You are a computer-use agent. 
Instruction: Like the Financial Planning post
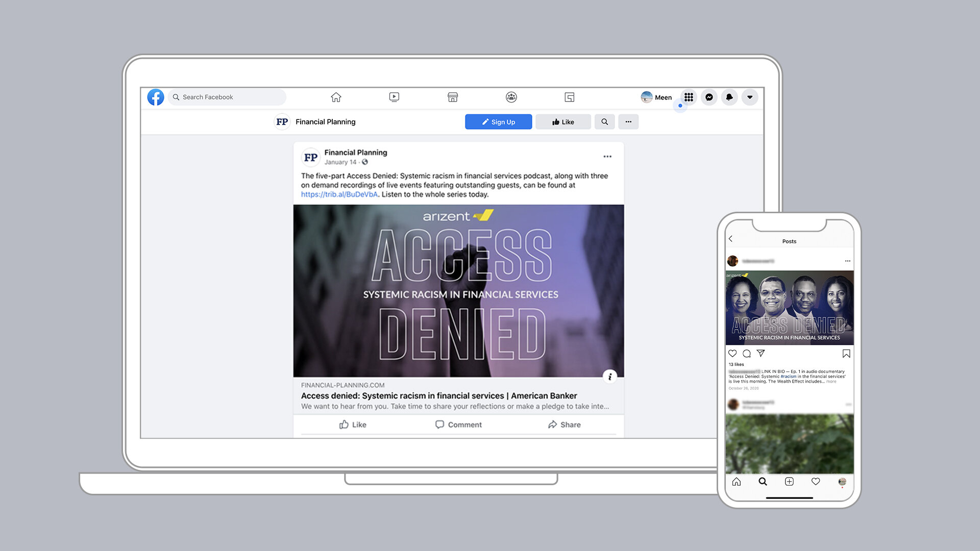point(353,424)
